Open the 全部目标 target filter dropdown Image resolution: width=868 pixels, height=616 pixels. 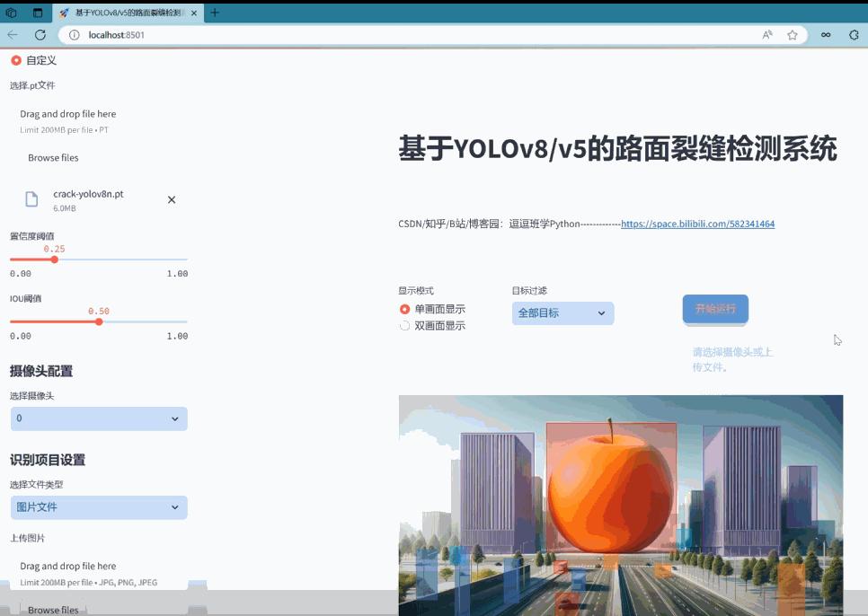[562, 313]
